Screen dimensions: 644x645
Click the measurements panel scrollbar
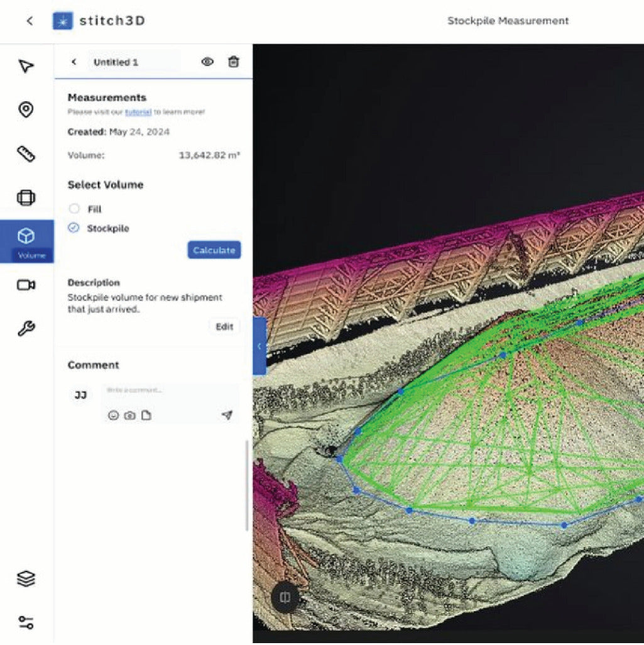coord(247,484)
